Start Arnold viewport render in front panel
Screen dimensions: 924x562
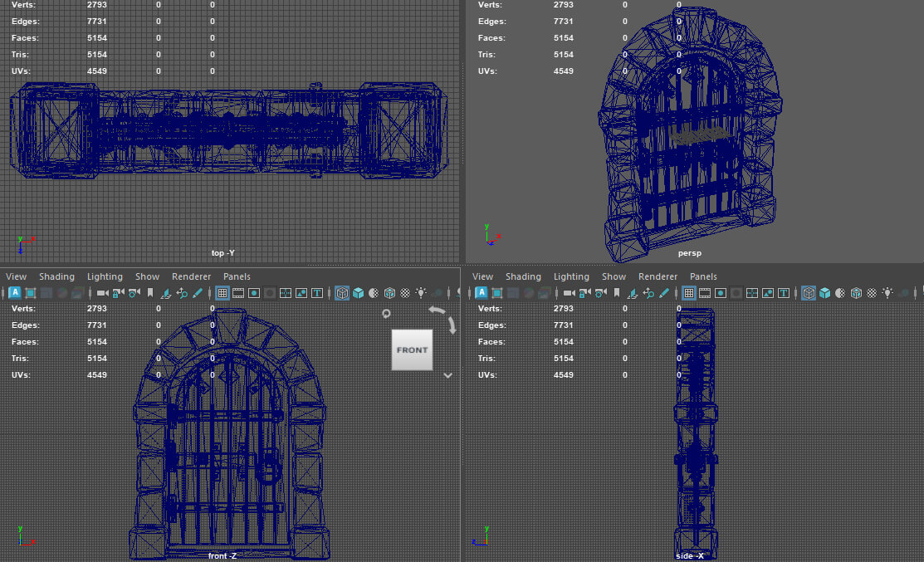(15, 293)
